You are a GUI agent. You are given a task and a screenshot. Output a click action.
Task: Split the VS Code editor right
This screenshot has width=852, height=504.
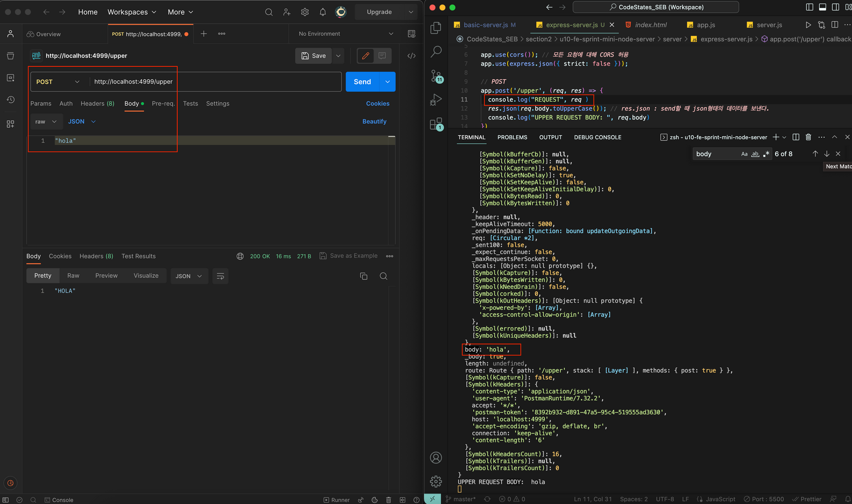(835, 25)
